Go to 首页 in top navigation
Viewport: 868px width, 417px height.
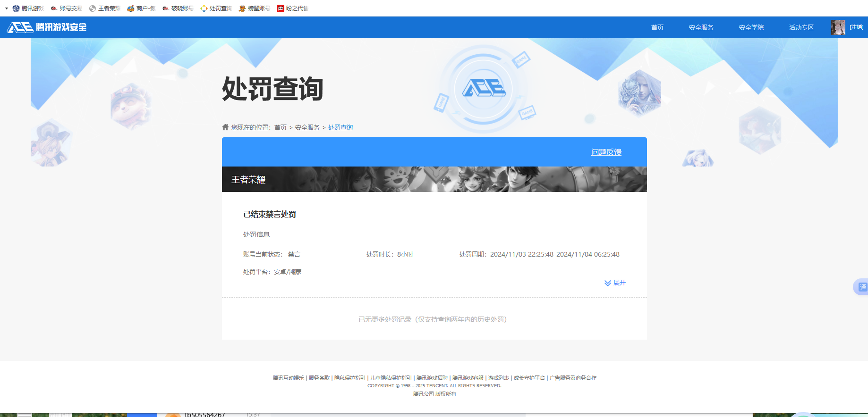tap(657, 27)
